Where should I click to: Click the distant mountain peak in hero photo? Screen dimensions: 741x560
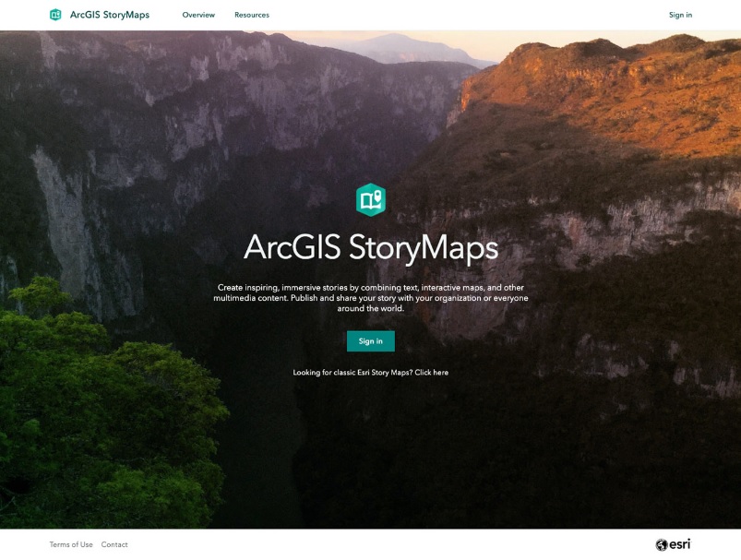397,46
